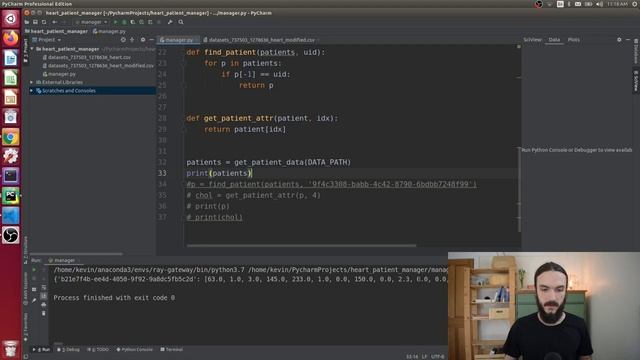Viewport: 640px width, 360px height.
Task: Open Google Chrome from the Ubuntu dock
Action: click(11, 137)
